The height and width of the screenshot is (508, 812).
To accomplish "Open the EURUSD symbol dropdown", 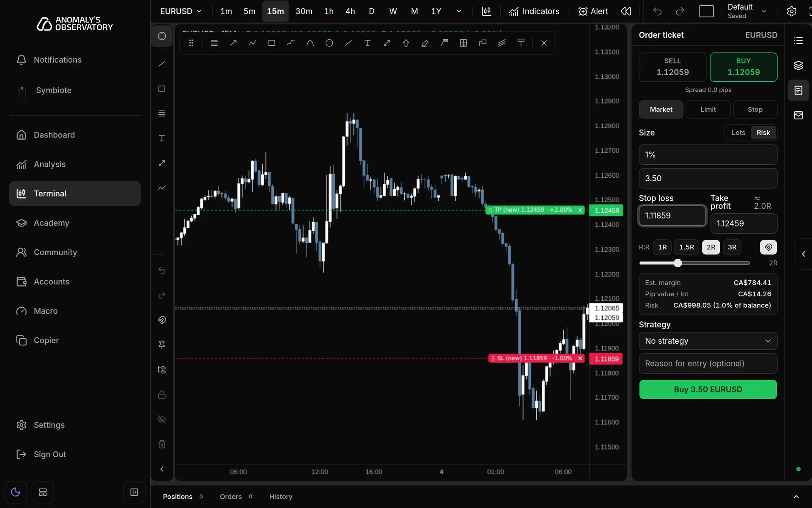I will coord(181,11).
